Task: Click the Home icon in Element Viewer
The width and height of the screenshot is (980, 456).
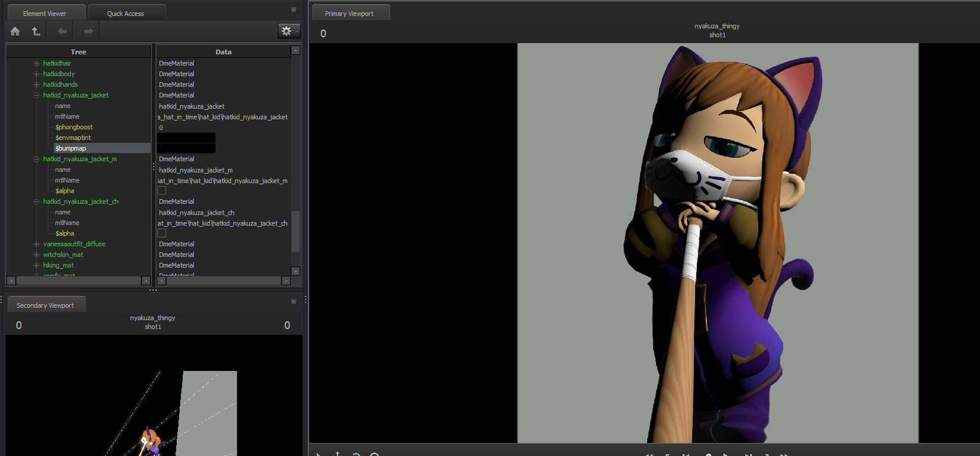Action: [15, 31]
